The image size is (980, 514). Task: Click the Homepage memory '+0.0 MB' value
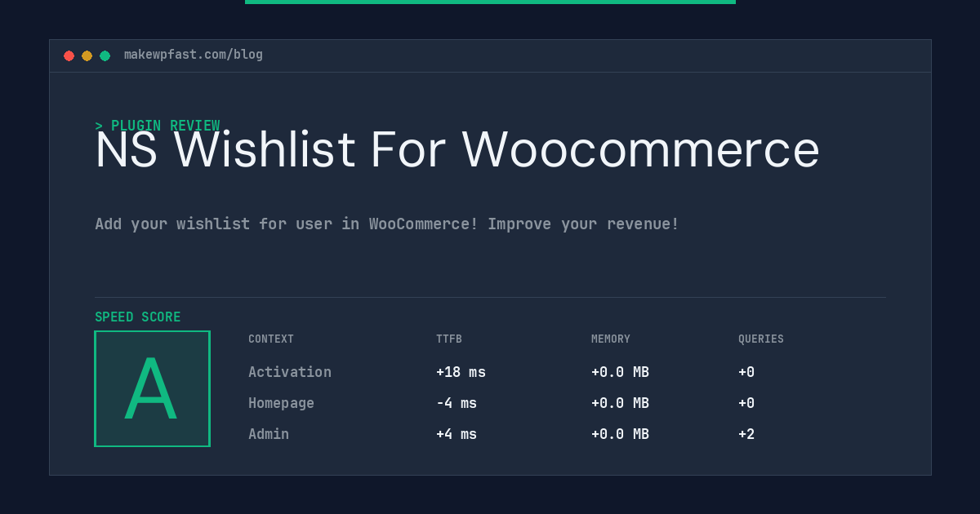point(620,403)
